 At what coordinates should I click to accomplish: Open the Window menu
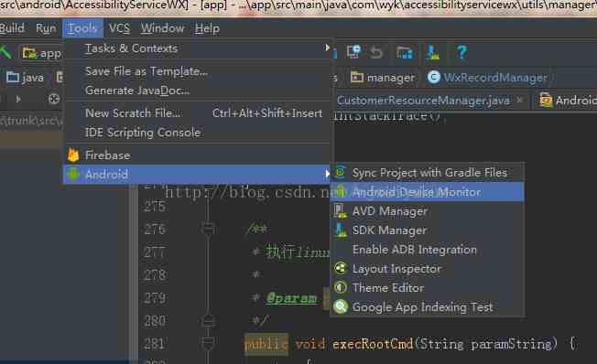[163, 28]
